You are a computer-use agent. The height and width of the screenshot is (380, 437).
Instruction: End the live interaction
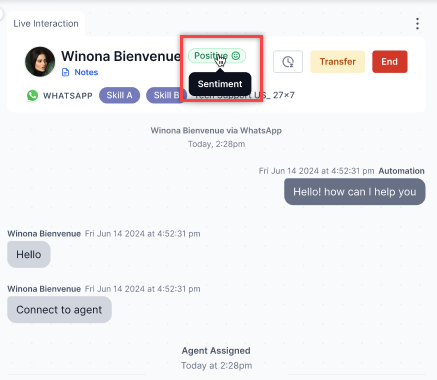pyautogui.click(x=390, y=62)
